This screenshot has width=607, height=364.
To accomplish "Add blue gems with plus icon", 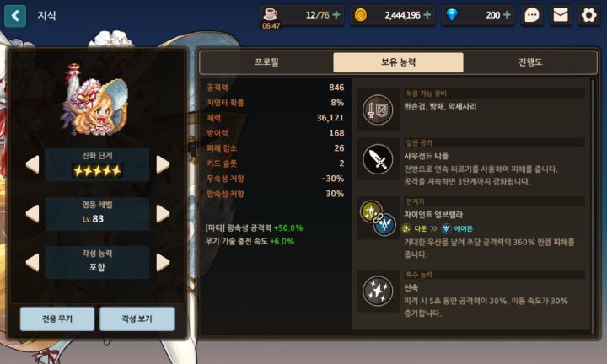I will coord(507,15).
